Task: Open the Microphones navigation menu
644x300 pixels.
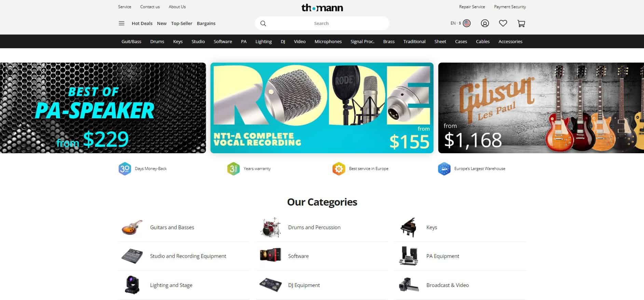Action: point(328,41)
